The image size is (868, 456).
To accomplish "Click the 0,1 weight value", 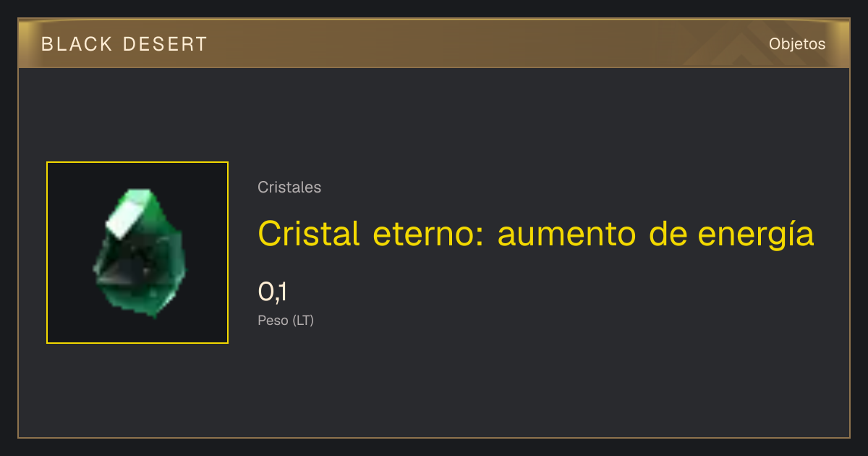I will tap(273, 292).
